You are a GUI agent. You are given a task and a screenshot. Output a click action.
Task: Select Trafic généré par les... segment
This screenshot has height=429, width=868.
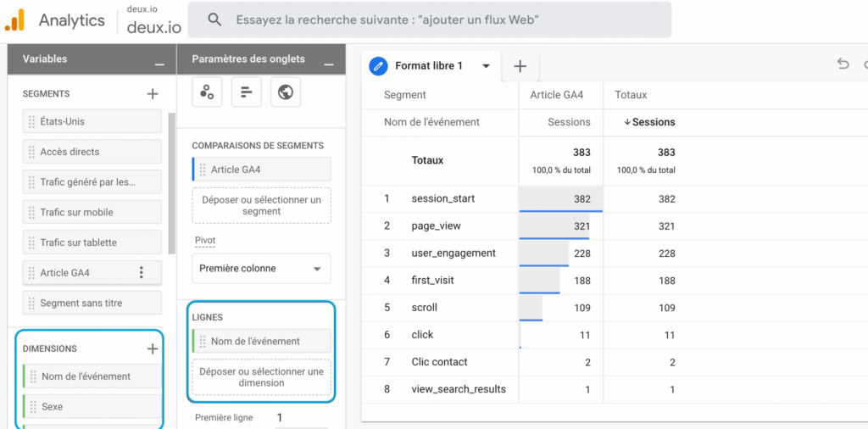point(92,181)
